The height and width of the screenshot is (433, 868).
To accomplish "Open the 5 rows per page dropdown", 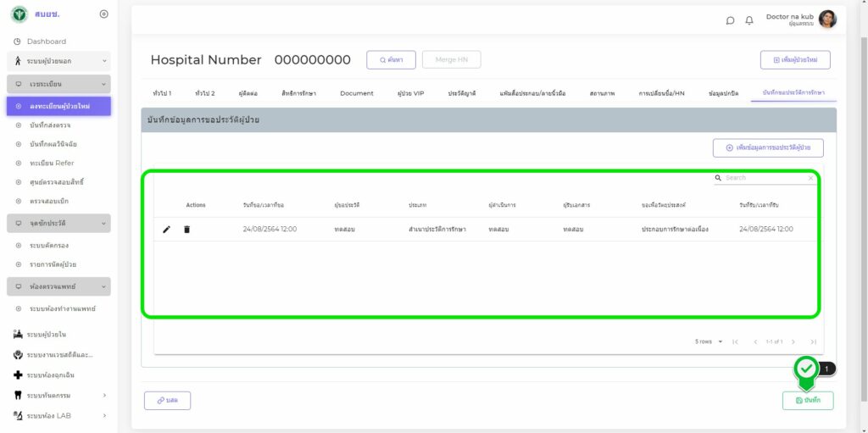I will click(709, 341).
